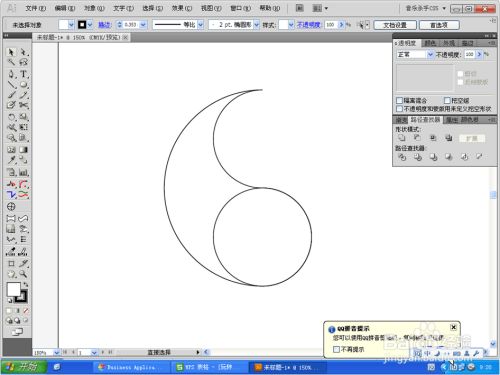Enable the 挖空组 checkbox
The image size is (500, 375).
coord(447,100)
